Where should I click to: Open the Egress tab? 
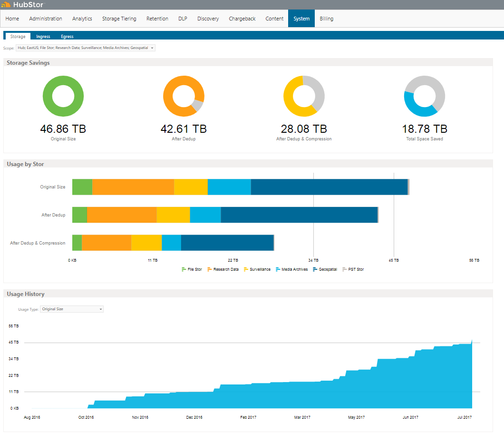click(x=67, y=36)
